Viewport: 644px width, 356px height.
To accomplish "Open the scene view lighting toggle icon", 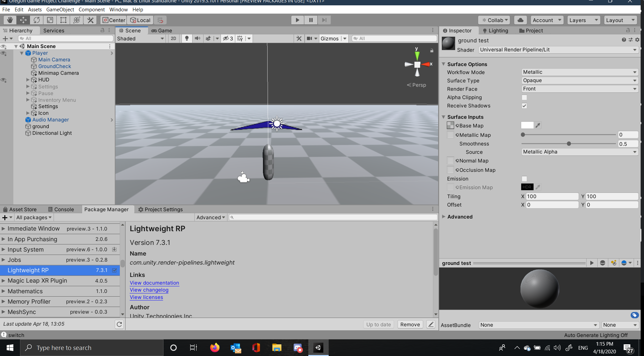I will [x=187, y=38].
